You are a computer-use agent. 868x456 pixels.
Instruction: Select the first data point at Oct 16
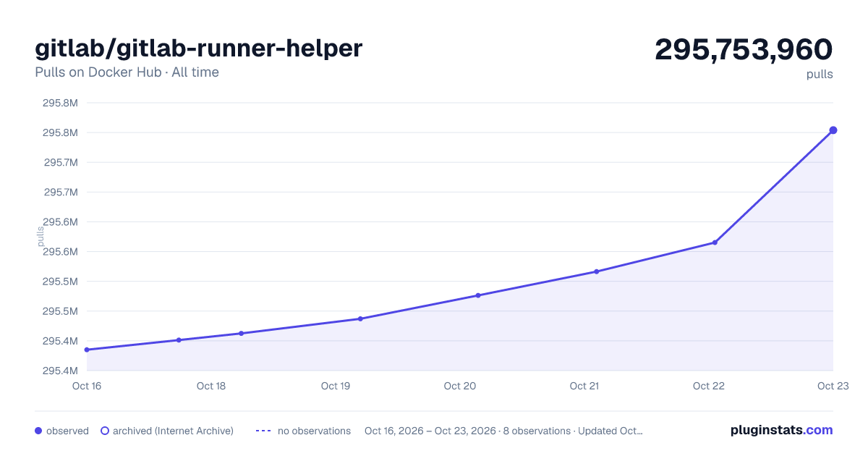pyautogui.click(x=87, y=350)
